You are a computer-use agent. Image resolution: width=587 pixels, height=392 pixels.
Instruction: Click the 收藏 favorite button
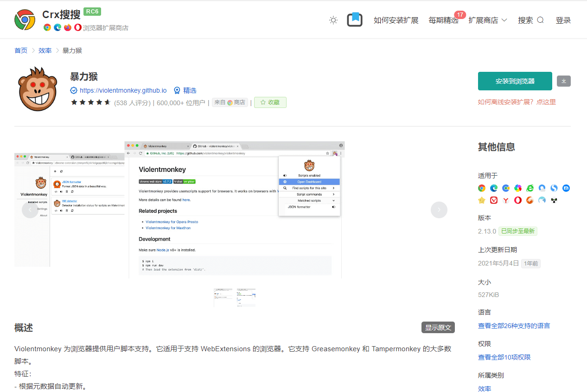[270, 102]
